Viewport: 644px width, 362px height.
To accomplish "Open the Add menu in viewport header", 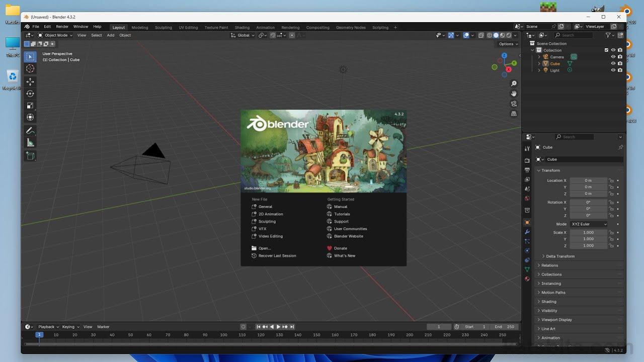I will coord(110,35).
